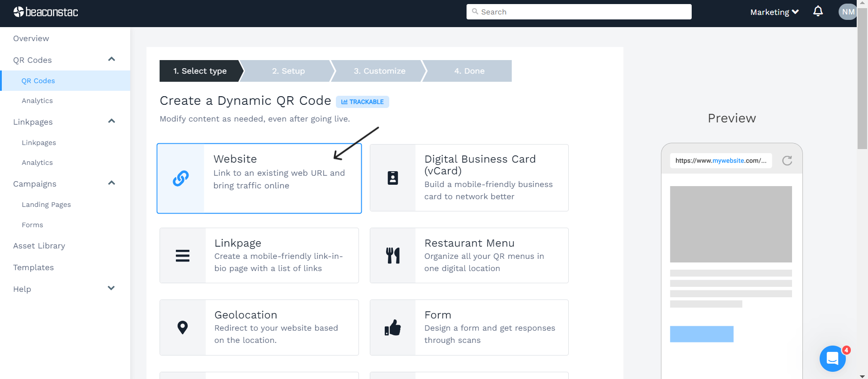Click the beaconstac logo
Viewport: 868px width, 379px height.
(46, 12)
